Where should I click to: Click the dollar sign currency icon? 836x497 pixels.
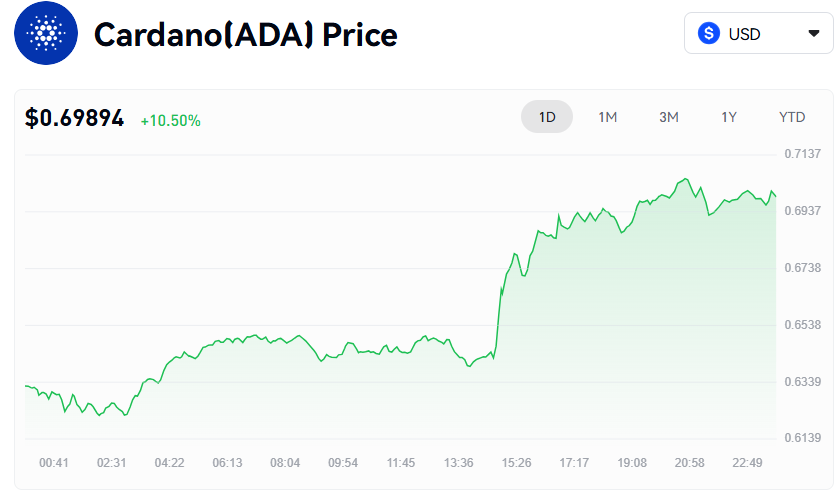pyautogui.click(x=709, y=34)
